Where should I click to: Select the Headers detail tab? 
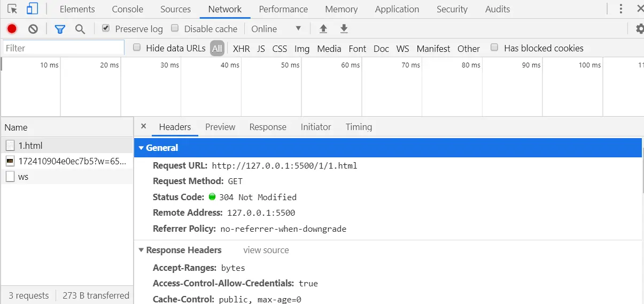pyautogui.click(x=175, y=127)
